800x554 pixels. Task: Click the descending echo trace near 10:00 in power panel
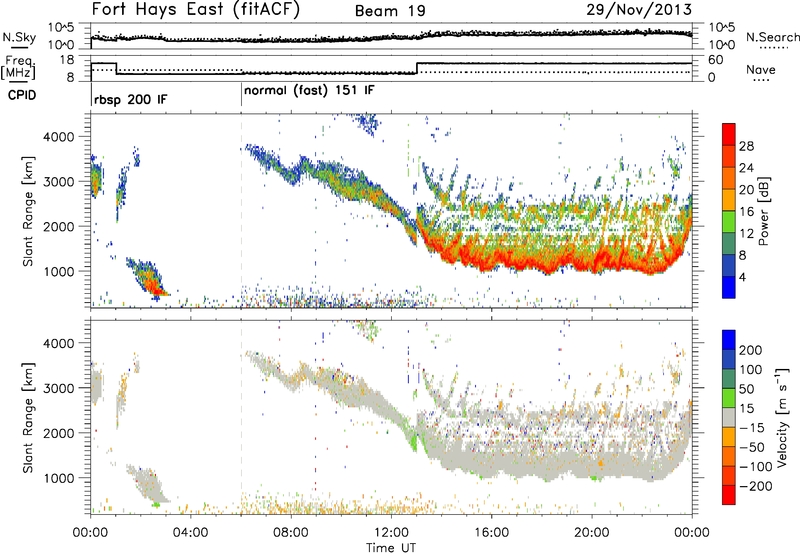point(342,183)
